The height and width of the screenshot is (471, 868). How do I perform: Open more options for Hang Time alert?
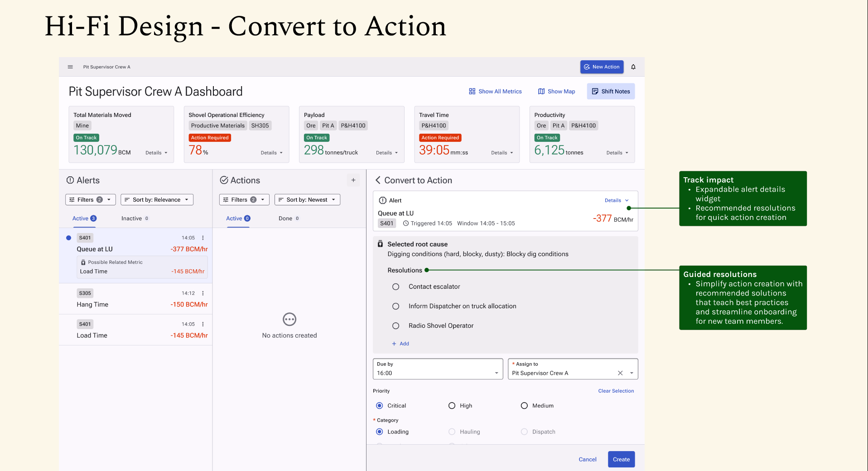pyautogui.click(x=203, y=293)
